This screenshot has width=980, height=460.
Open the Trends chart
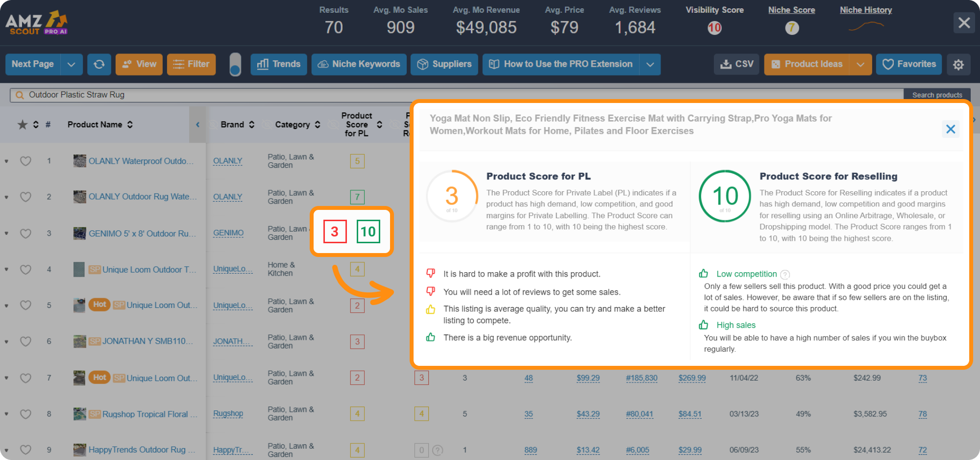click(x=278, y=64)
